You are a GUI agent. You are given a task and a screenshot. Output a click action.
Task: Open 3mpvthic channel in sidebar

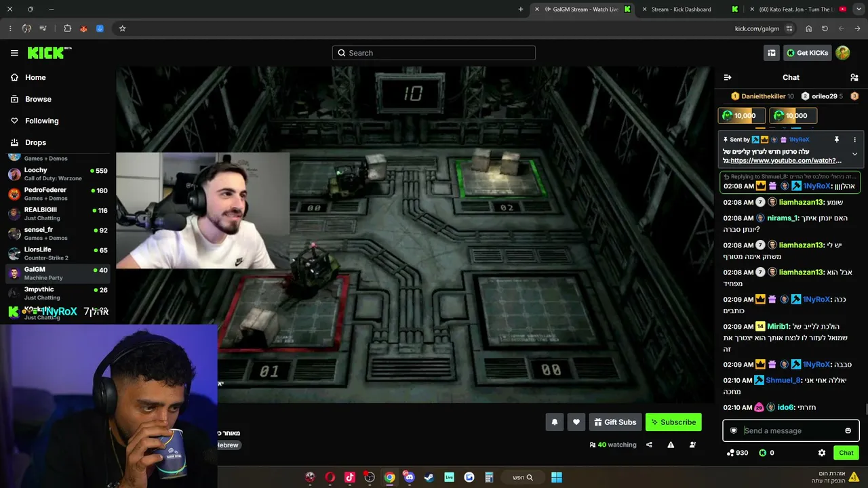(58, 293)
